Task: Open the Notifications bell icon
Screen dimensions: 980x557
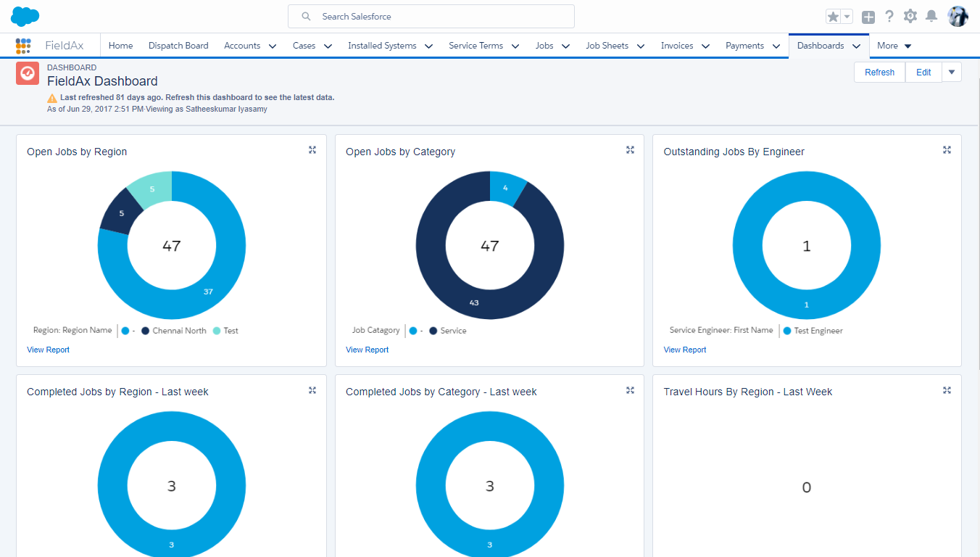Action: click(x=931, y=16)
